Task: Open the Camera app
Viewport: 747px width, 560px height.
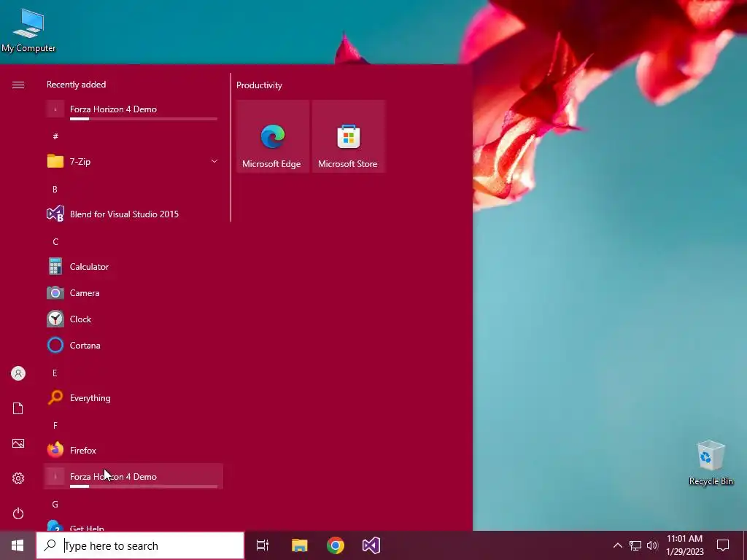Action: coord(133,293)
